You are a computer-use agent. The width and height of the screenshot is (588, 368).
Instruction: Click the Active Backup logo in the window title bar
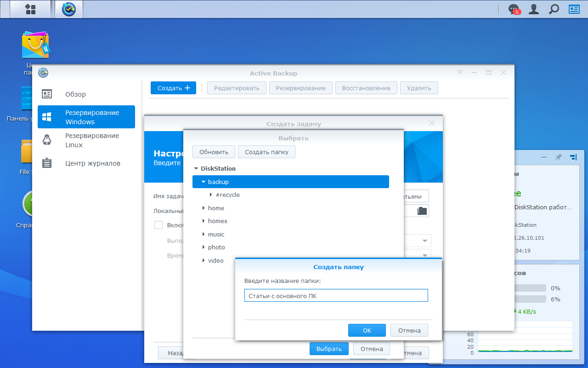pyautogui.click(x=43, y=73)
